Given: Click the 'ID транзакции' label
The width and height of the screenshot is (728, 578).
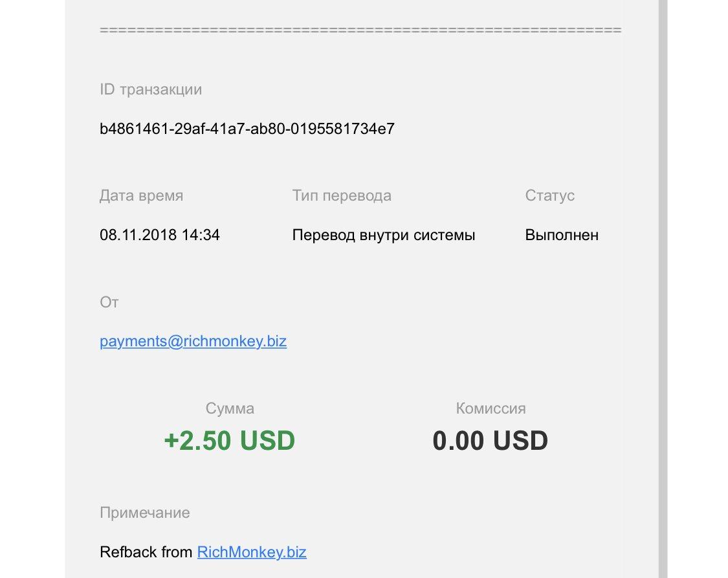Looking at the screenshot, I should click(151, 89).
